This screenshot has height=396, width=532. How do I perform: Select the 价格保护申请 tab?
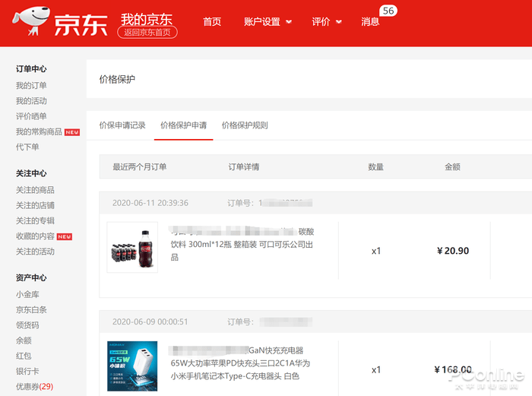coord(183,125)
